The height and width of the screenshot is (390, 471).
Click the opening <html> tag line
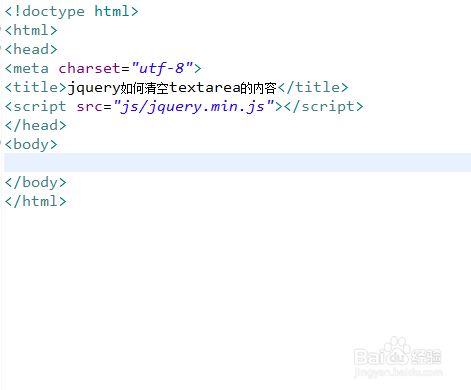point(31,31)
